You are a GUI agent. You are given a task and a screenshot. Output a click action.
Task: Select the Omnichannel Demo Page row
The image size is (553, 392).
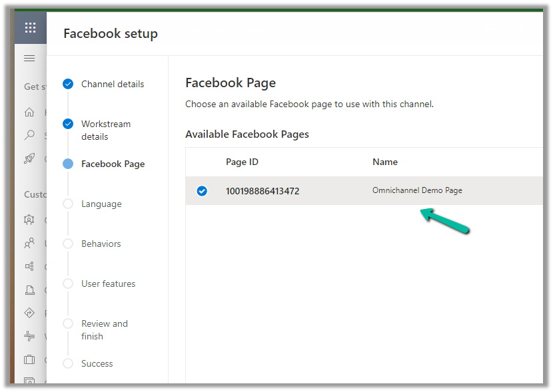[x=417, y=191]
